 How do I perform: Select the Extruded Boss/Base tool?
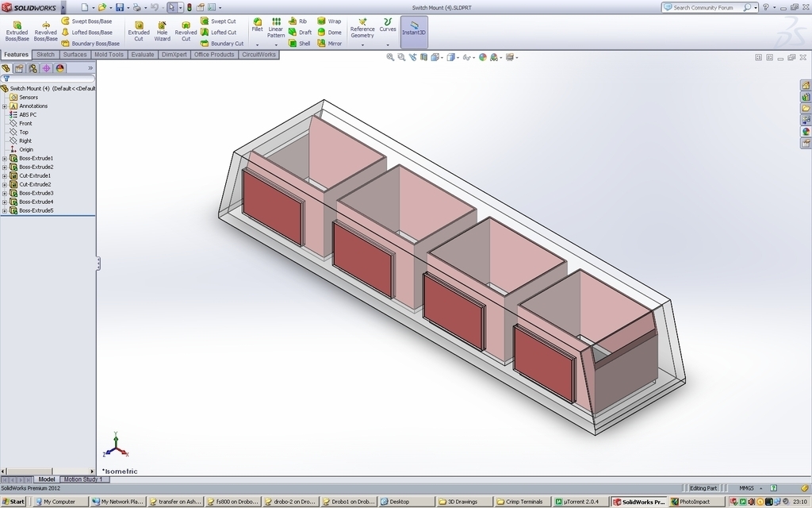(x=17, y=28)
